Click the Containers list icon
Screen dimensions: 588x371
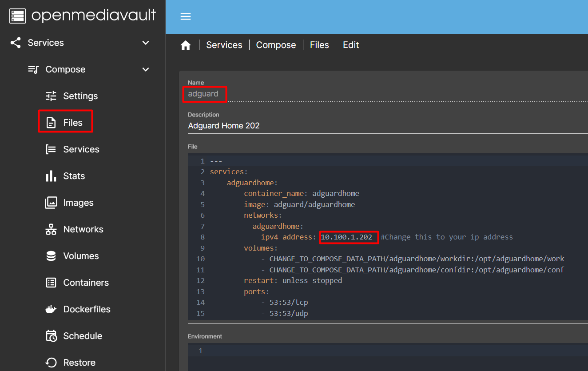tap(51, 283)
